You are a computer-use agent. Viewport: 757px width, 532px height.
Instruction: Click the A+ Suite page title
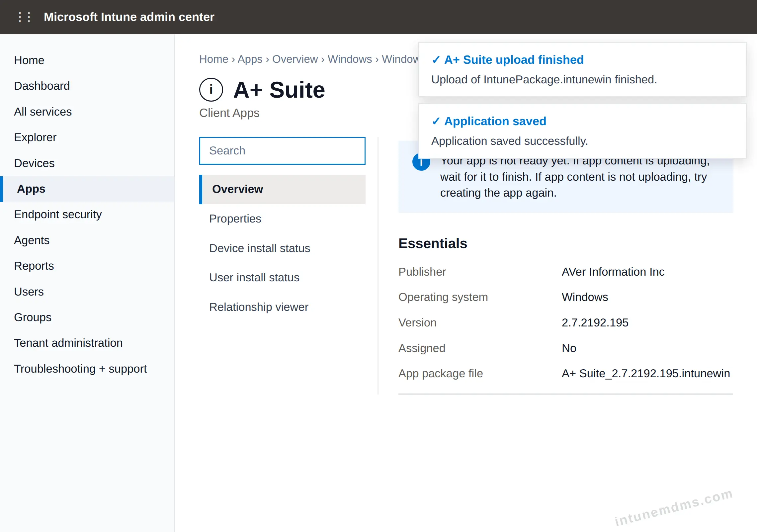[x=279, y=90]
